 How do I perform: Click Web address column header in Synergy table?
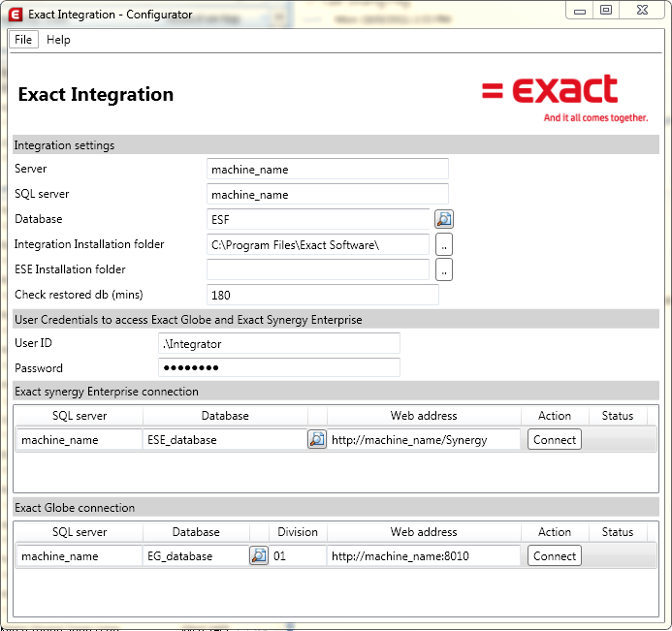[424, 416]
